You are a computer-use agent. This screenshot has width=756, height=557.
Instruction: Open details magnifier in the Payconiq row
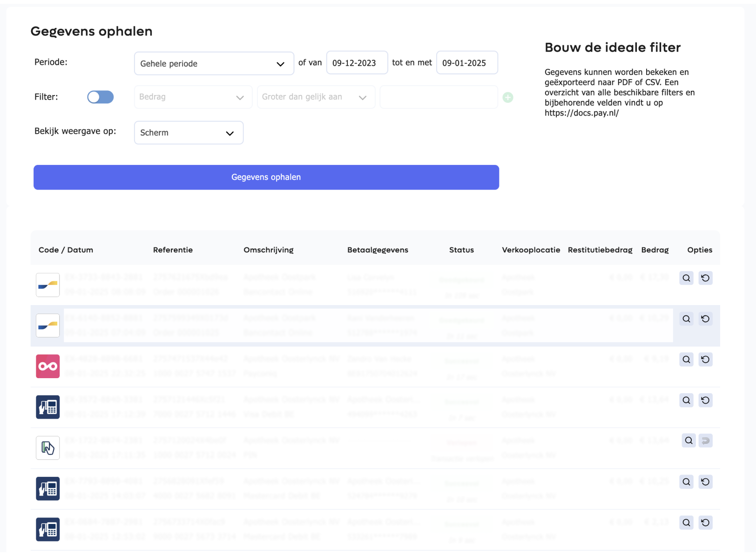pos(686,360)
